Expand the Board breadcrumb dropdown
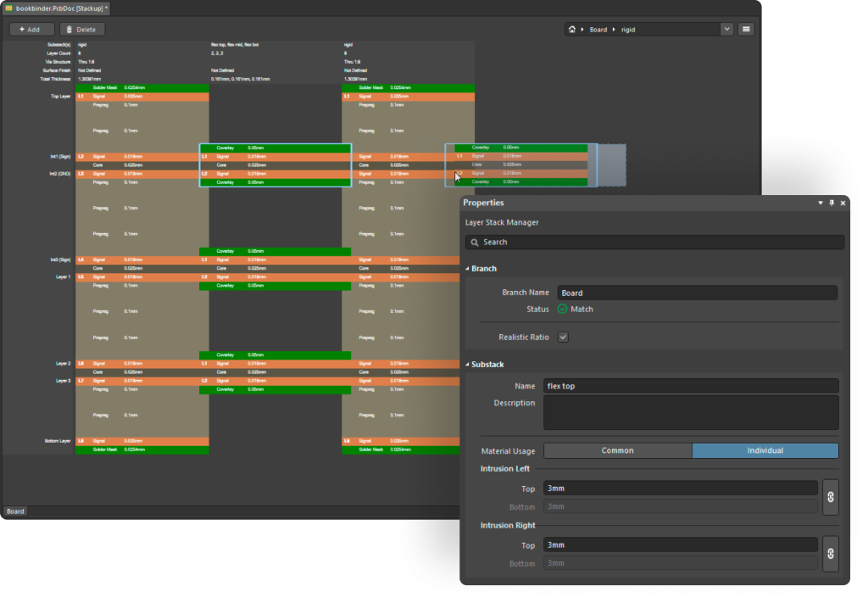868x603 pixels. 726,29
